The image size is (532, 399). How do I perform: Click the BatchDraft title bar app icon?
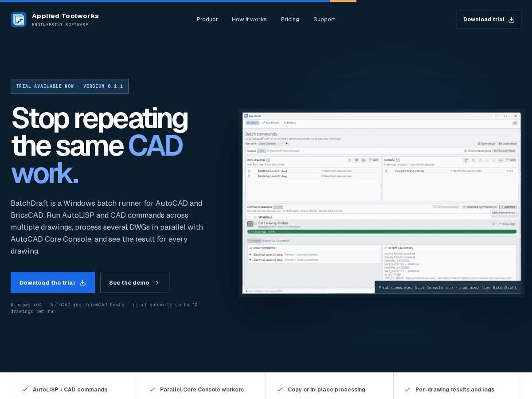click(x=246, y=116)
